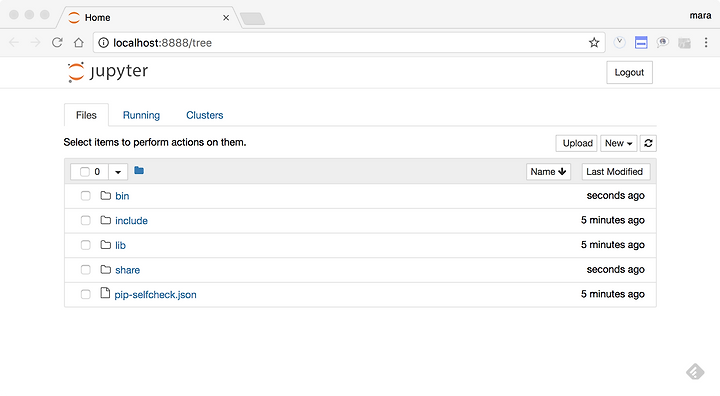Click the Logout button
Image resolution: width=720 pixels, height=396 pixels.
click(x=629, y=73)
